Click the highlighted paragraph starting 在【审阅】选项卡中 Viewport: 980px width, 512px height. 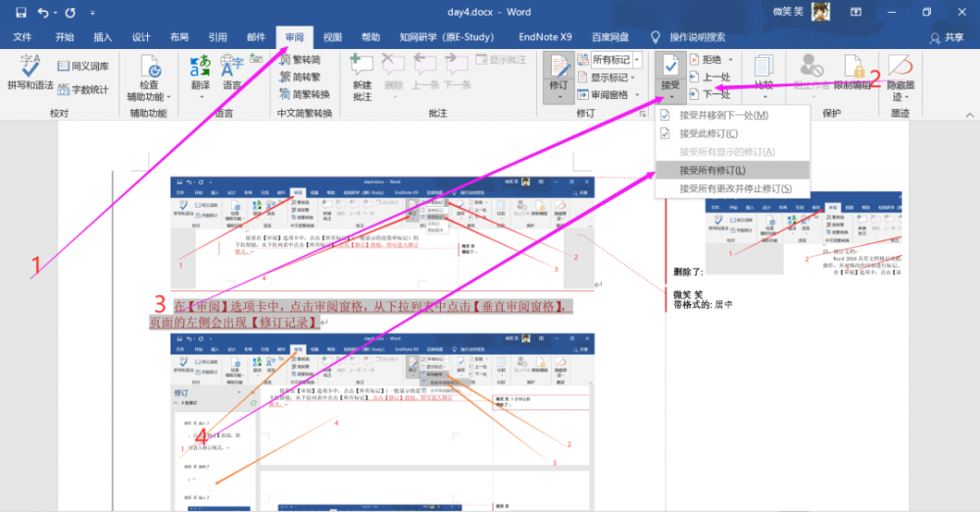coord(361,314)
